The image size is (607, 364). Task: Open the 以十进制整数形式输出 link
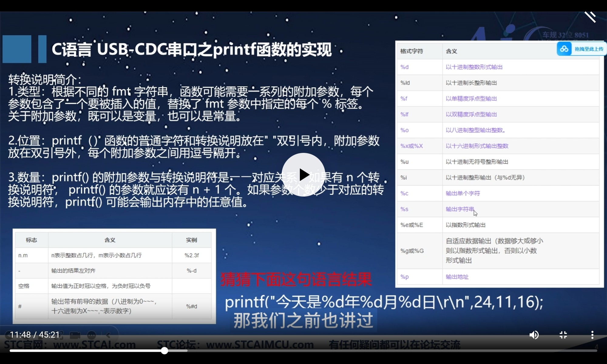pyautogui.click(x=474, y=67)
